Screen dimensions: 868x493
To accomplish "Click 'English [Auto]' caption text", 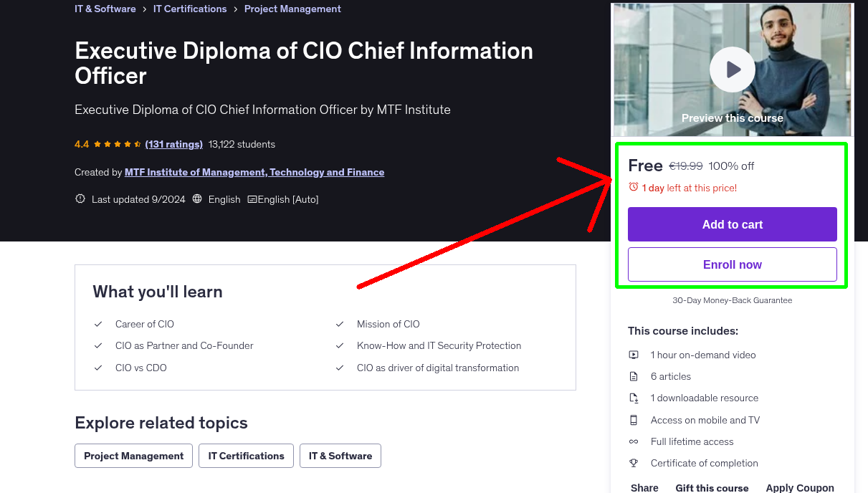I will click(x=287, y=199).
